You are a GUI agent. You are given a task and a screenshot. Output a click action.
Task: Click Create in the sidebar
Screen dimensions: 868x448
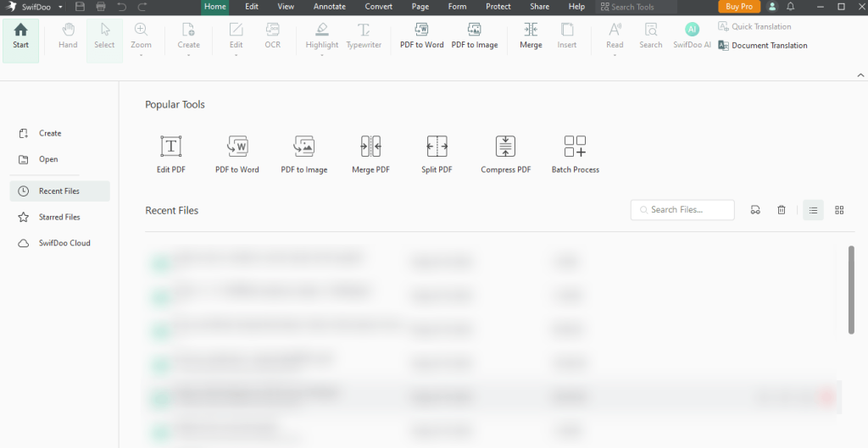[40, 133]
